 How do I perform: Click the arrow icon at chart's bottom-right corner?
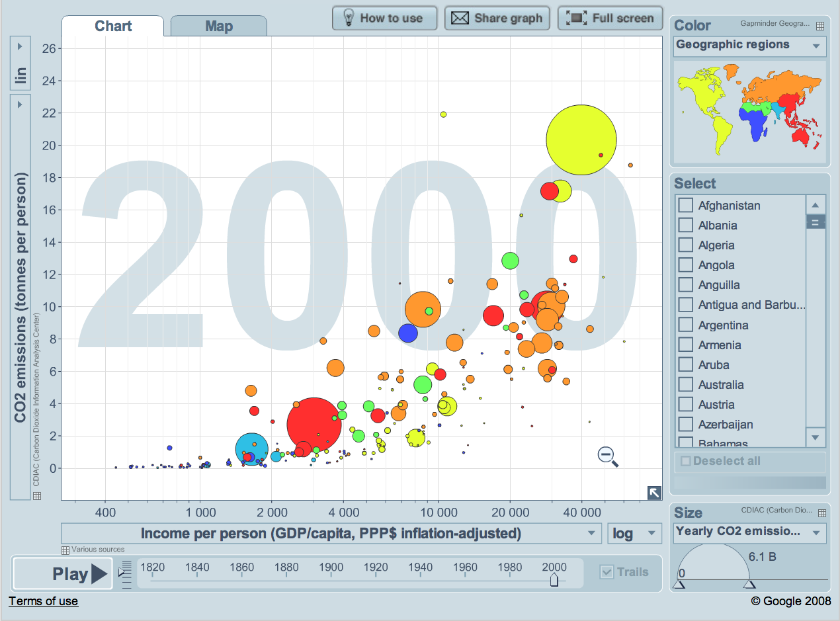tap(653, 492)
